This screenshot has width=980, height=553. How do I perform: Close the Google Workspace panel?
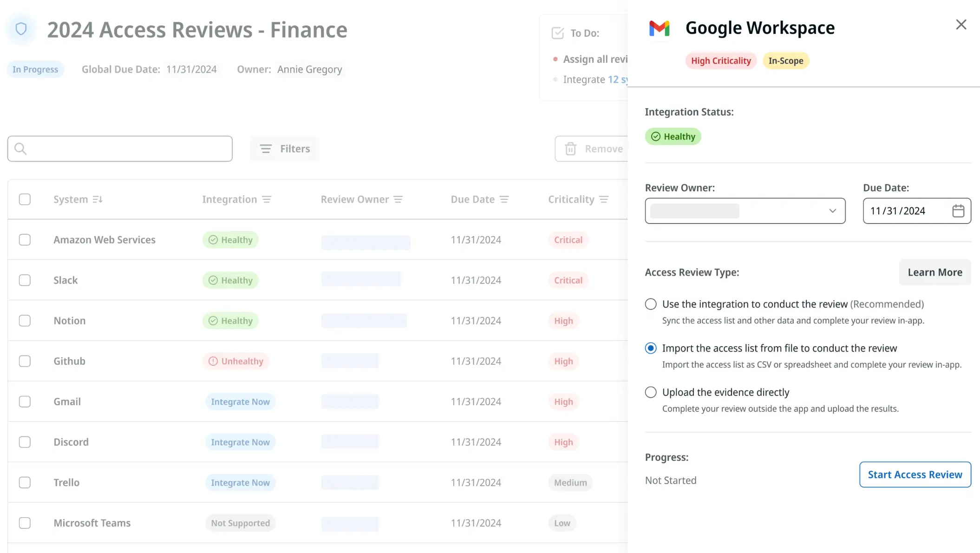961,25
